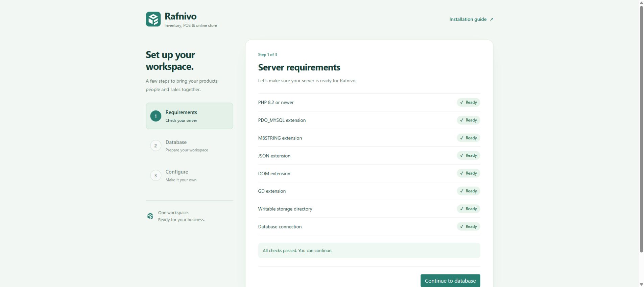
Task: Click the Ready badge for PHP 8.2
Action: click(x=468, y=103)
